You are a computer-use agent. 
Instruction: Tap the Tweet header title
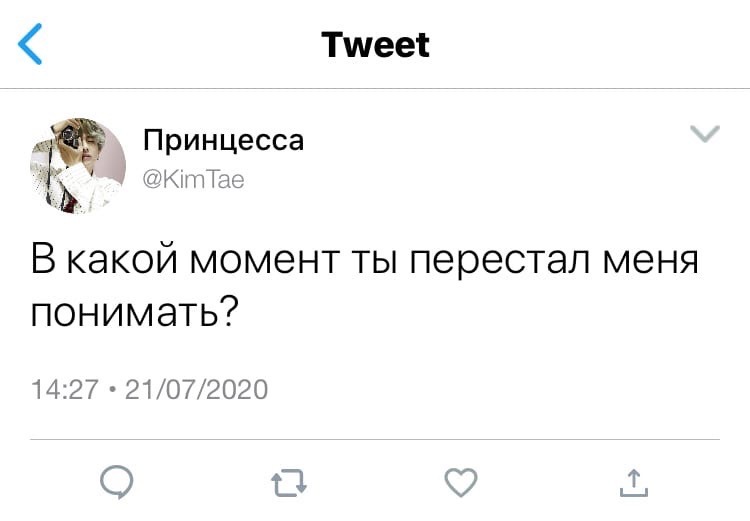(x=375, y=44)
